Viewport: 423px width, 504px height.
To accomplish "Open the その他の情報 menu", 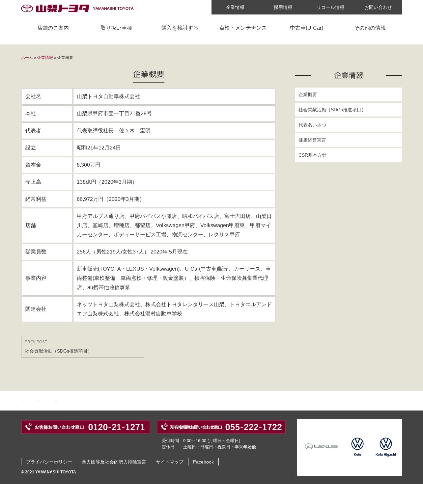I will 370,28.
